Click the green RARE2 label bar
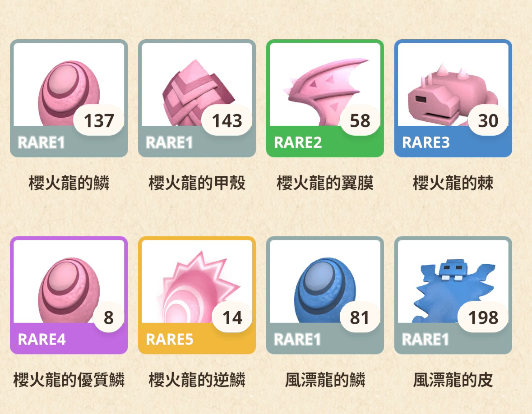532x414 pixels. [x=325, y=142]
